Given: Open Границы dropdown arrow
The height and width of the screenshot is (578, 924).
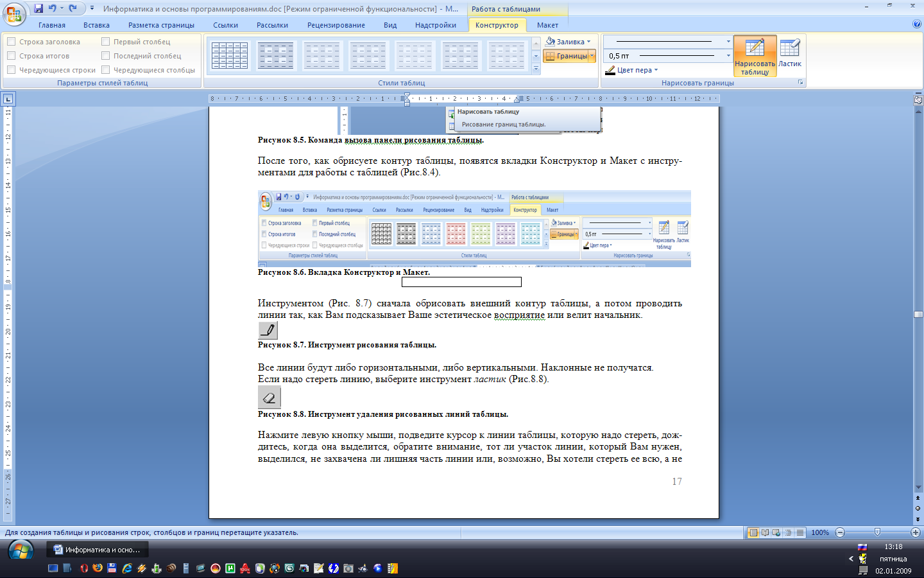Looking at the screenshot, I should (592, 56).
